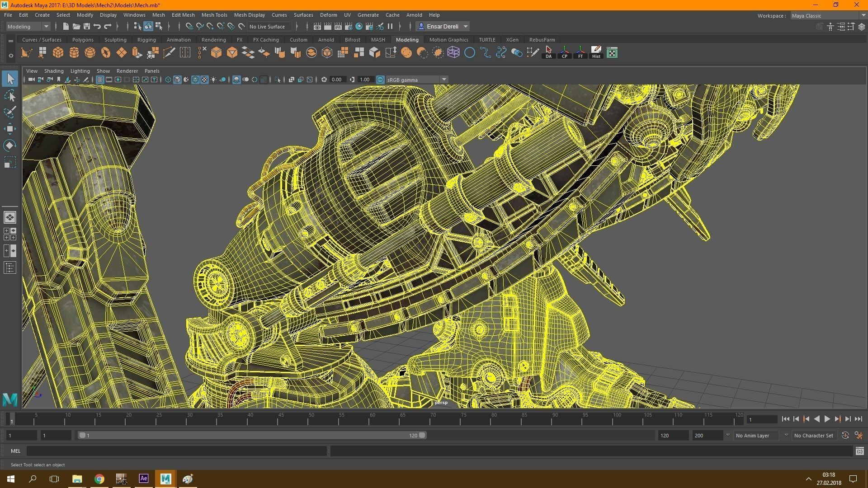
Task: Expand the sRGB gamma view transform dropdown
Action: click(444, 80)
